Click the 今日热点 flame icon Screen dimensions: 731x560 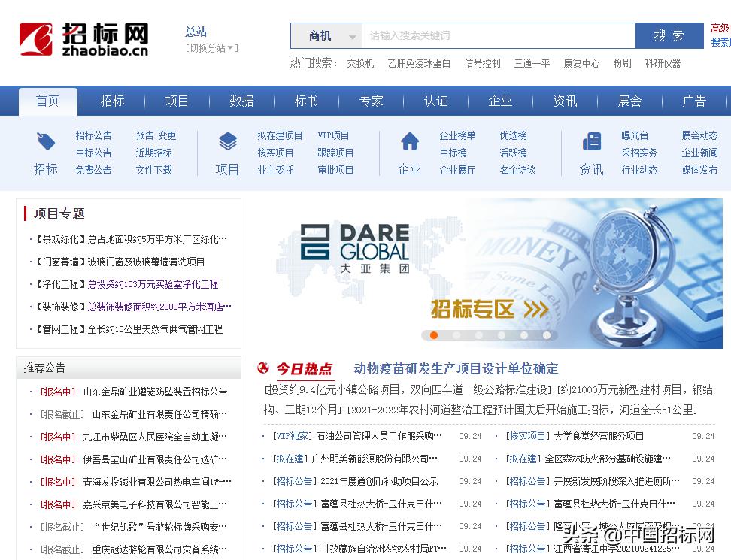(x=262, y=368)
